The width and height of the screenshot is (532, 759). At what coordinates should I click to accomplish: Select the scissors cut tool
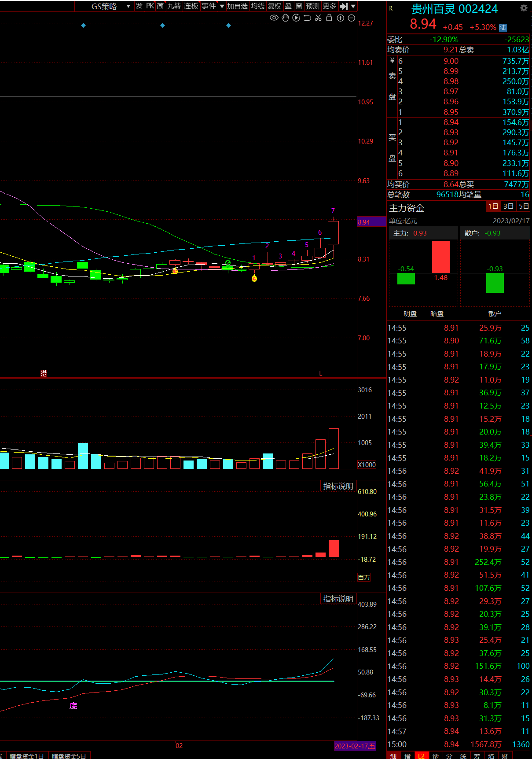[318, 18]
